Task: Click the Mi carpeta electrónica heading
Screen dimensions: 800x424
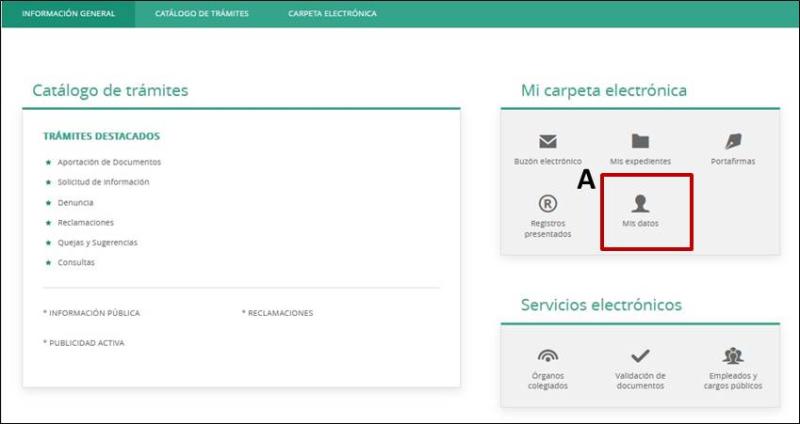Action: tap(604, 91)
